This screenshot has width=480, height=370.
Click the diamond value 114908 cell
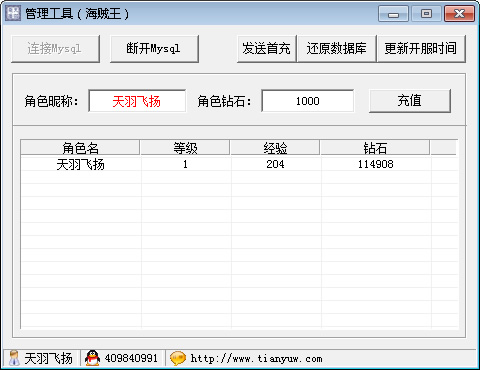tap(376, 164)
